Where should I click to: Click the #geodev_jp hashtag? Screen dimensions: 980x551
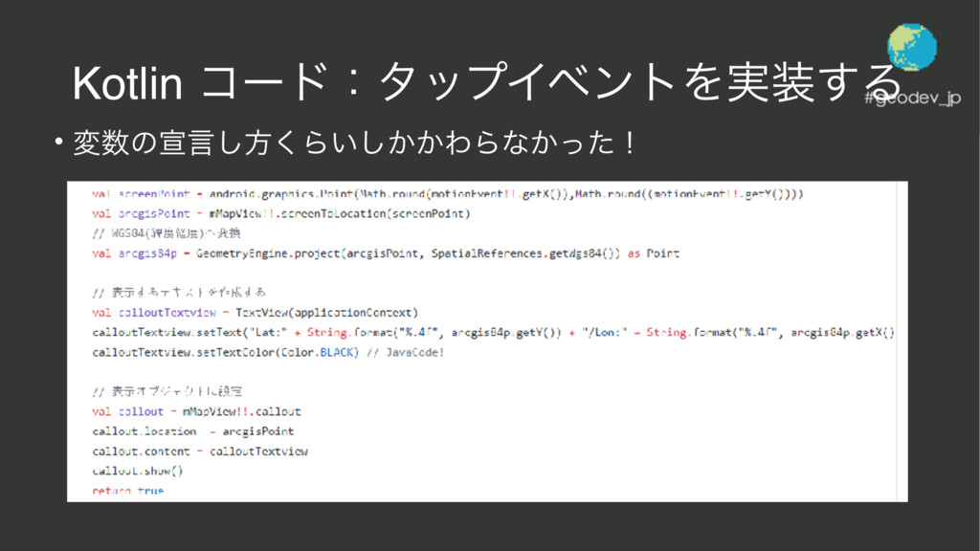click(912, 99)
